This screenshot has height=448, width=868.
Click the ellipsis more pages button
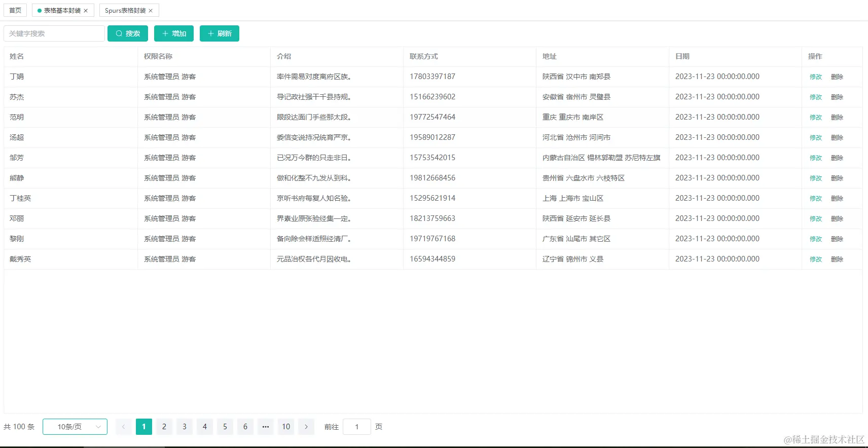(266, 427)
